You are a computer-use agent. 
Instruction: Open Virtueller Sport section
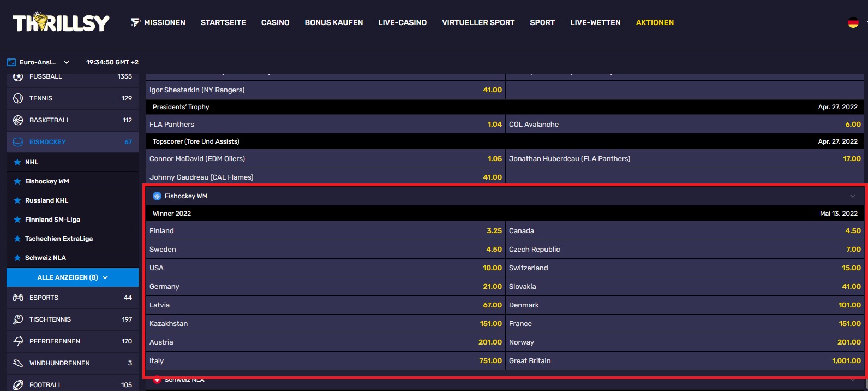tap(478, 22)
